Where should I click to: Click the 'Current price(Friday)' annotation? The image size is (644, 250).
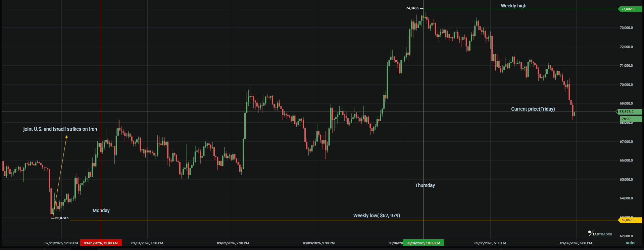[533, 109]
